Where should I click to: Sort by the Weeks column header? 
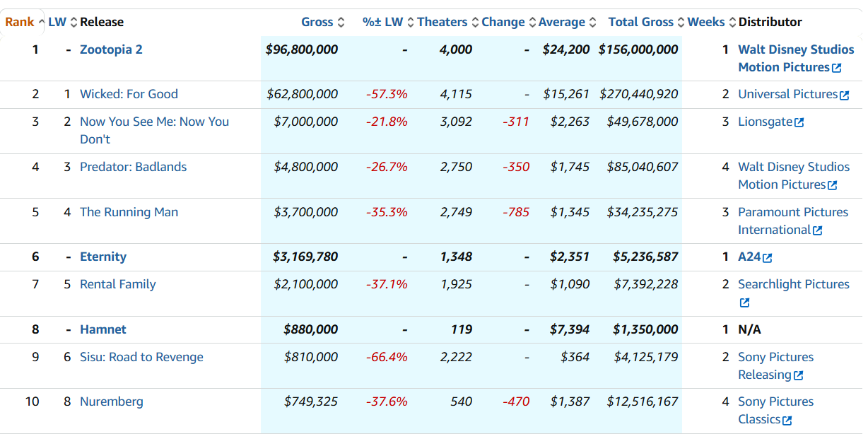[705, 22]
